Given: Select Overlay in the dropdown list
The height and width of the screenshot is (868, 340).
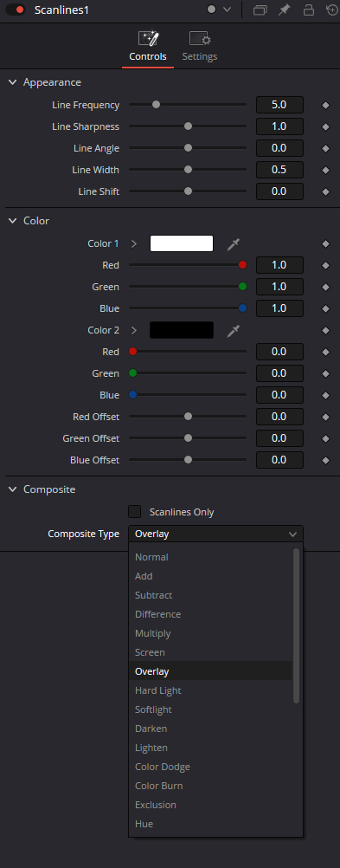Looking at the screenshot, I should point(210,671).
